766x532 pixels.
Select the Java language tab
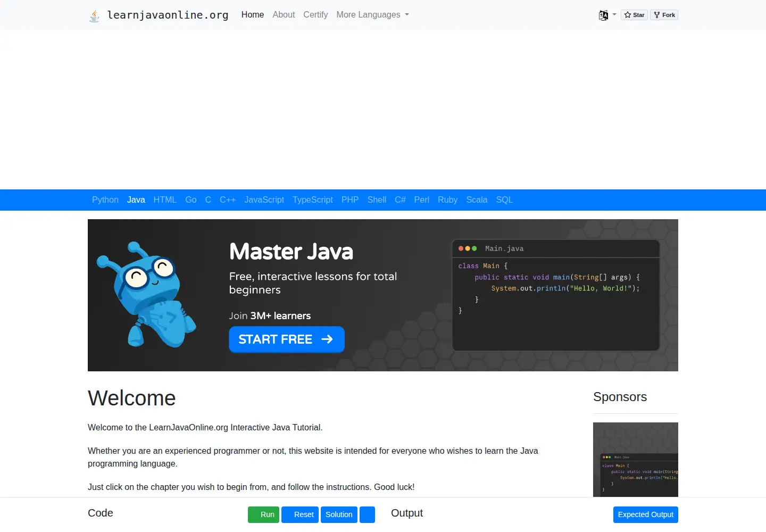pos(136,200)
